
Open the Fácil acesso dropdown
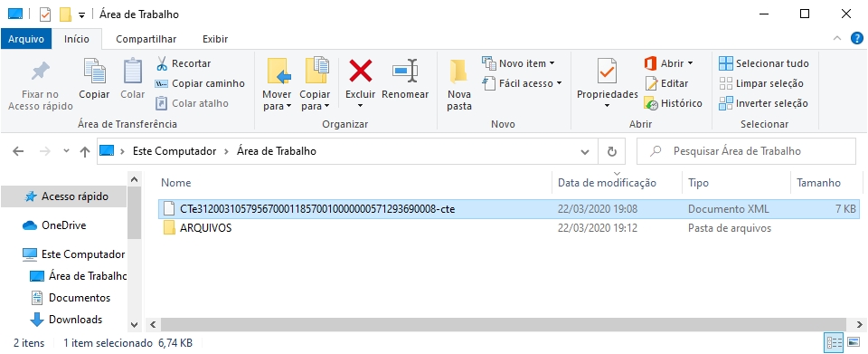(x=522, y=83)
